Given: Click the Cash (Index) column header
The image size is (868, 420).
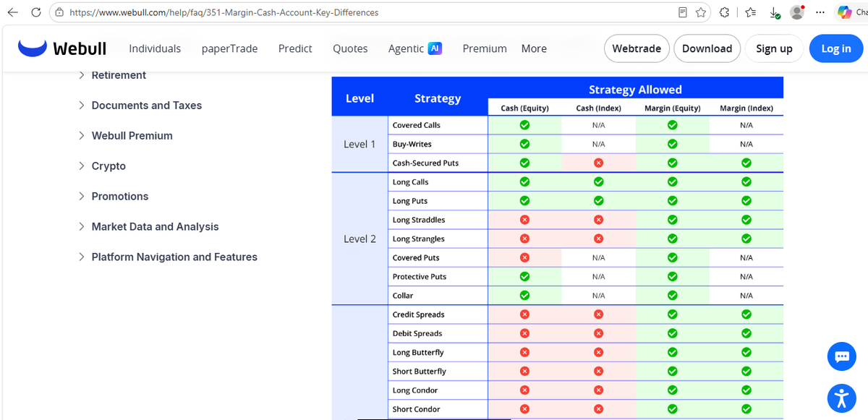Looking at the screenshot, I should [x=599, y=108].
